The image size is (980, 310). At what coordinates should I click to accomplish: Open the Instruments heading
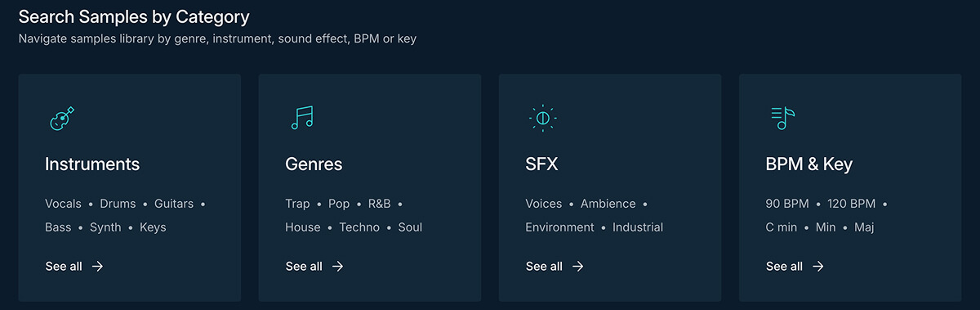(x=92, y=164)
